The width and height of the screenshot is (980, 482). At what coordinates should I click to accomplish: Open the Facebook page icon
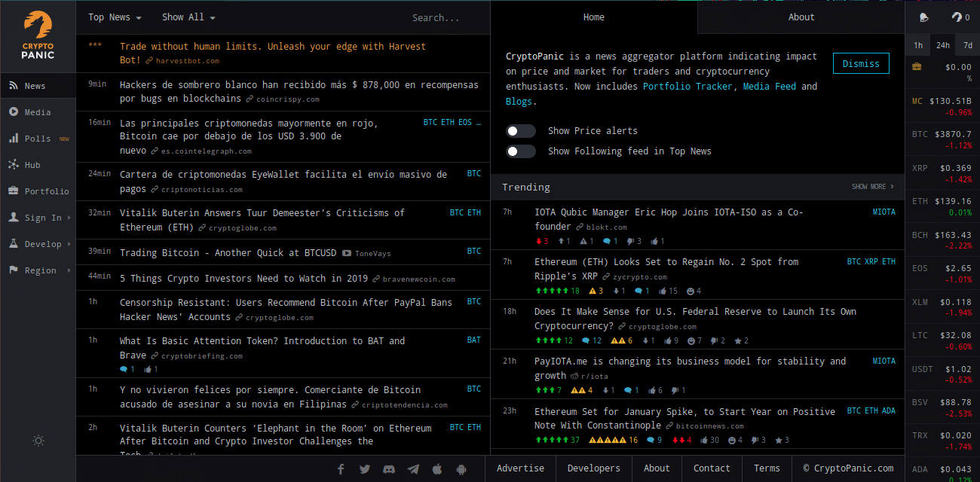341,468
